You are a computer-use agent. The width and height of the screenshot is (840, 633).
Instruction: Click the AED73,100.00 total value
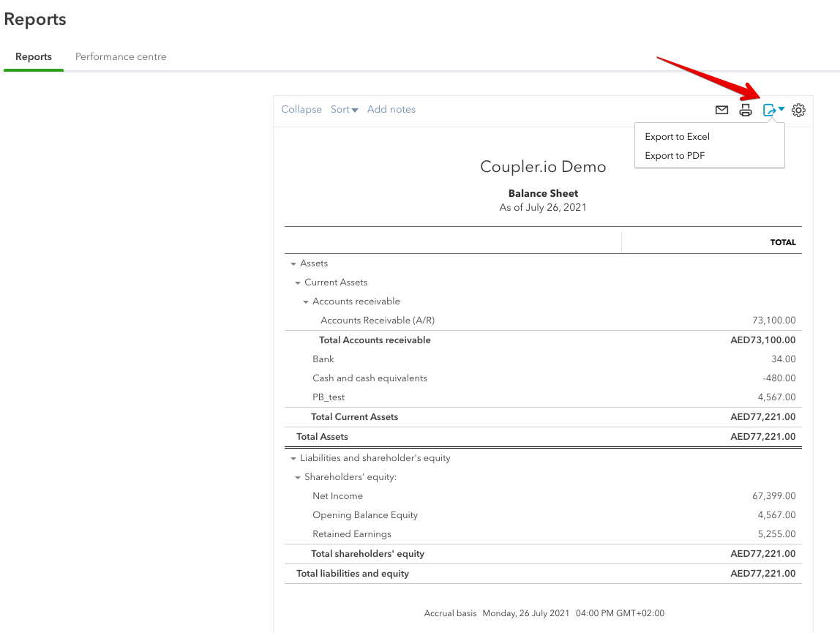763,340
